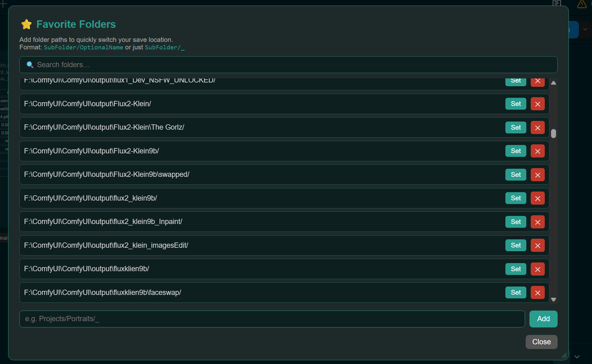Delete the fluxklien9b\faceswap/ favorite
The width and height of the screenshot is (592, 364).
point(538,292)
